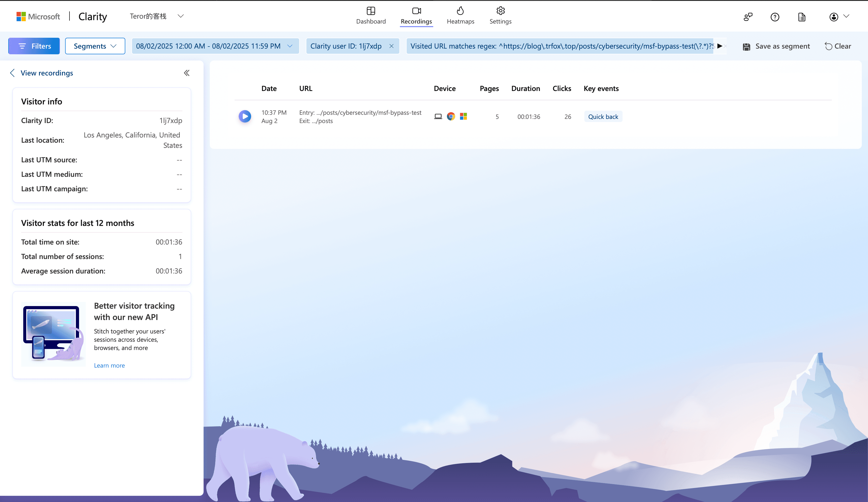Expand the date range dropdown

point(290,46)
